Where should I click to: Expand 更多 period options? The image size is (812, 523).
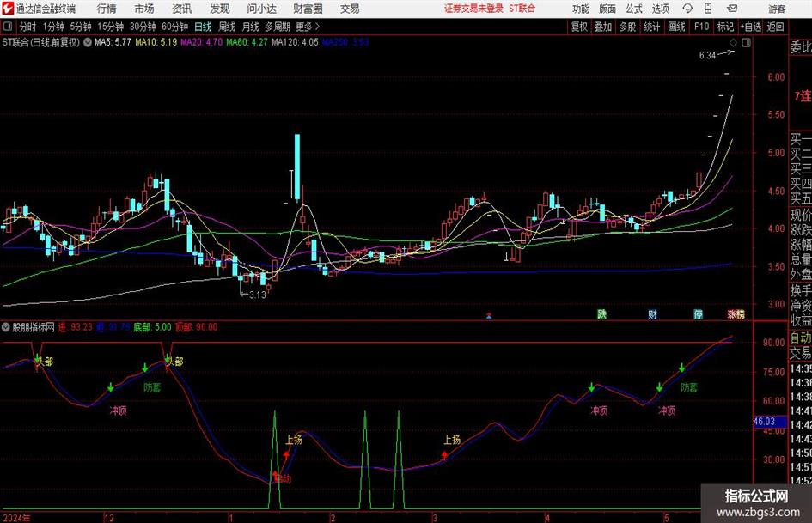(x=308, y=27)
